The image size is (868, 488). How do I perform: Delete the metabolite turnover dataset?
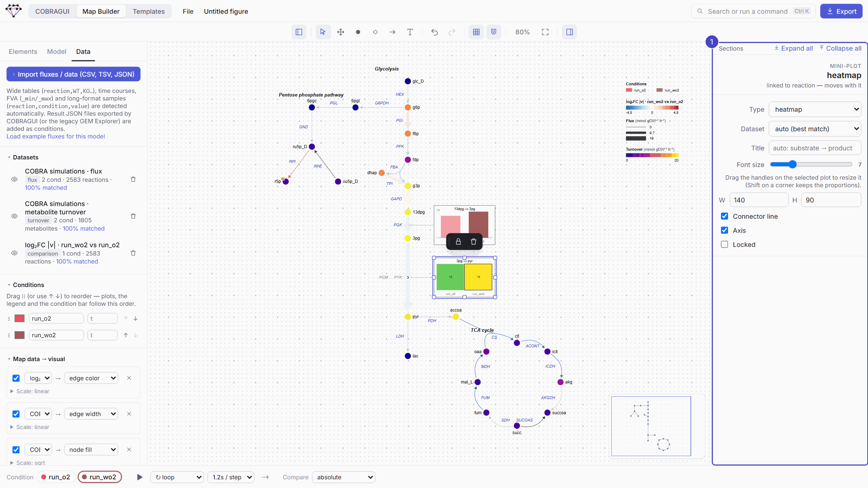133,216
